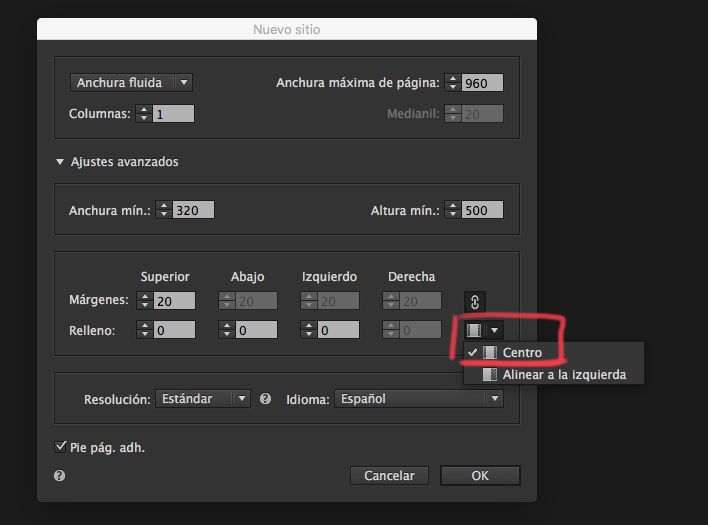Click the Altura mín. stepper arrows
The image size is (708, 525).
[453, 210]
